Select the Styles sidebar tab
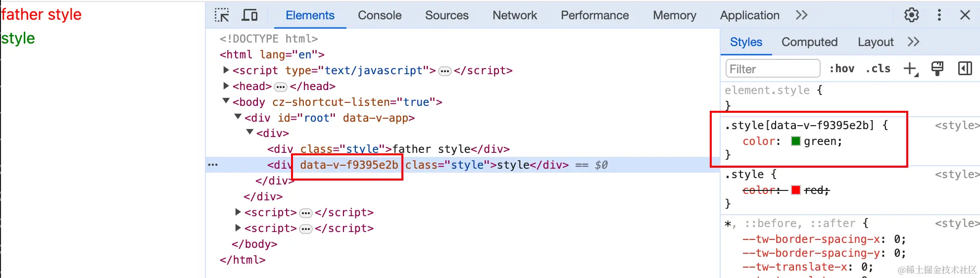The image size is (980, 278). click(x=746, y=42)
